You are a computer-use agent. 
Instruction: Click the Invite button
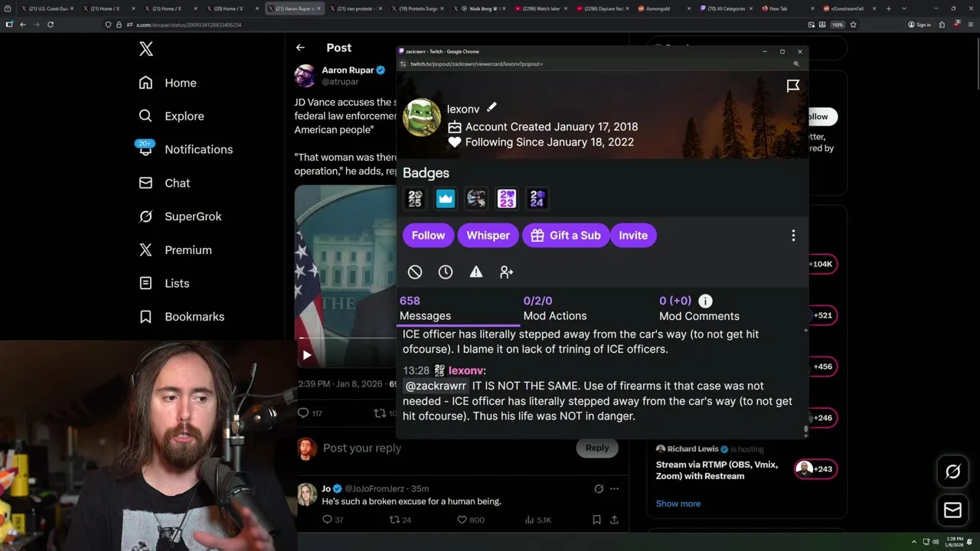click(633, 236)
